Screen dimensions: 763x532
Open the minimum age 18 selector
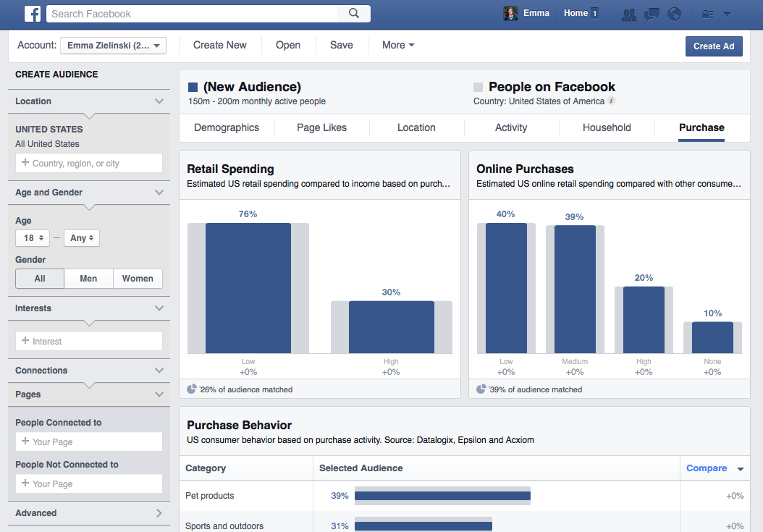pos(33,238)
